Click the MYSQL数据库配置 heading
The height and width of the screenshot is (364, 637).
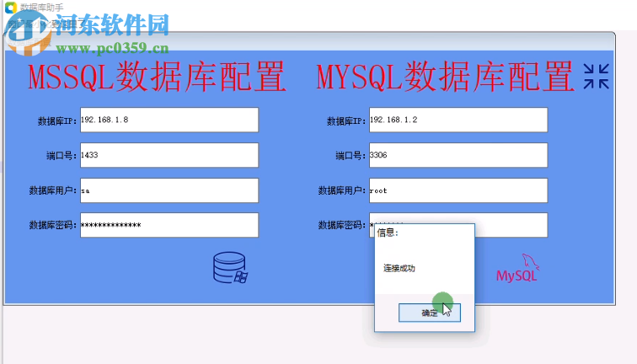pos(445,76)
